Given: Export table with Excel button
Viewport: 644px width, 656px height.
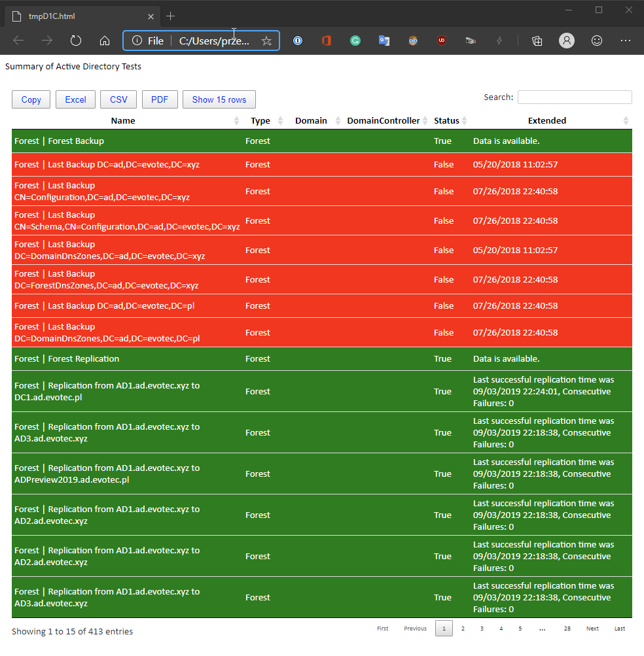Looking at the screenshot, I should click(75, 99).
